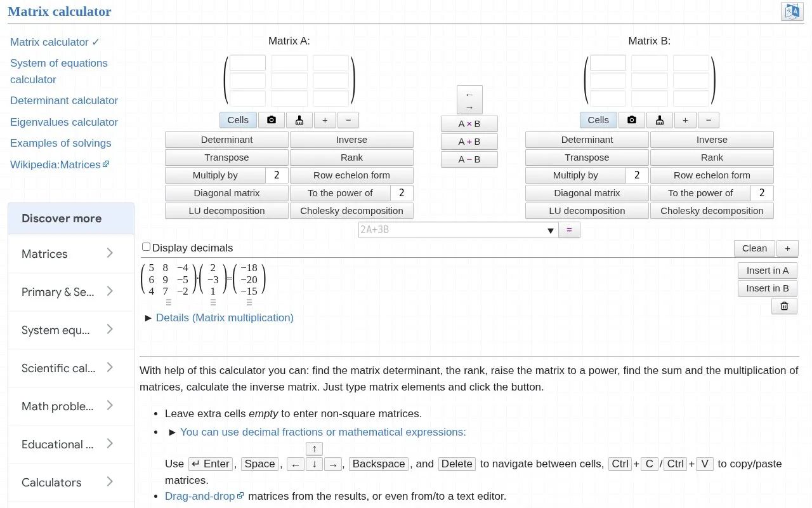Viewport: 812px width, 508px height.
Task: Remove a cell with Matrix A minus button
Action: [x=348, y=120]
